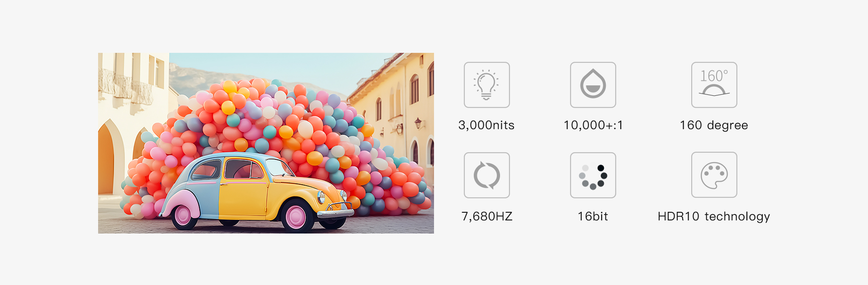Open the colorful car and balloons image
The width and height of the screenshot is (868, 285).
click(x=266, y=143)
